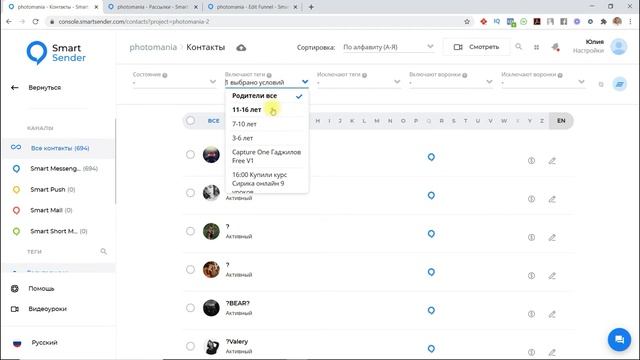Click the ?BEAR? contact avatar
The image size is (640, 360).
[211, 308]
